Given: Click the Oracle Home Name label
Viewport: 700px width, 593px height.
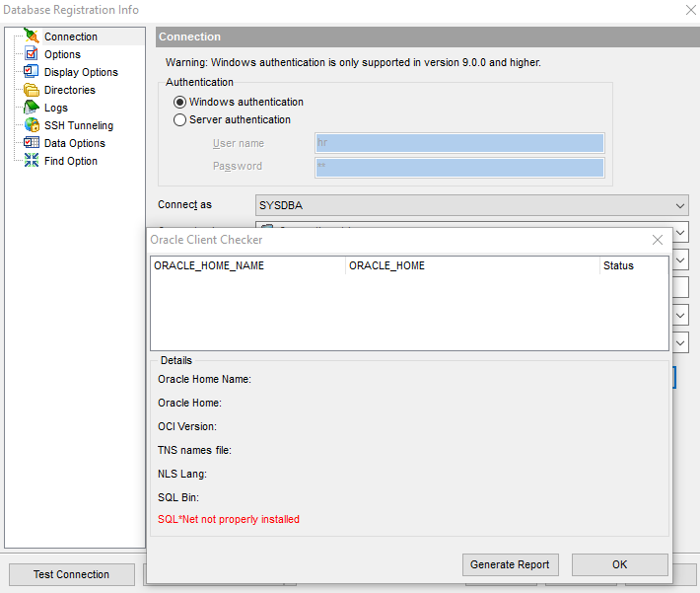Looking at the screenshot, I should click(x=204, y=380).
